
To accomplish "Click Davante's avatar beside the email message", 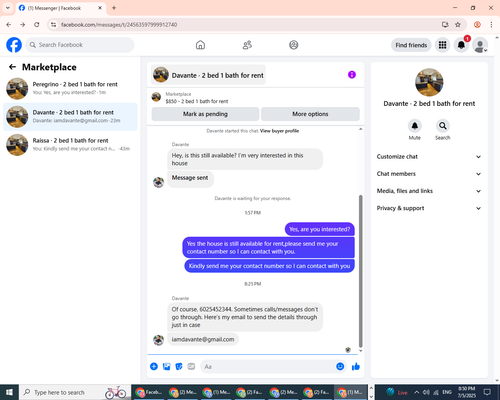I will (158, 340).
